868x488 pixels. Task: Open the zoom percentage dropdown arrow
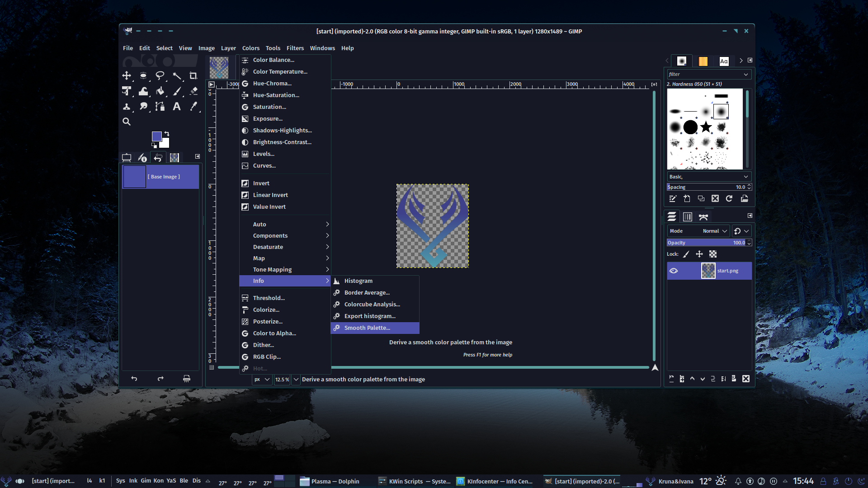[x=296, y=380]
